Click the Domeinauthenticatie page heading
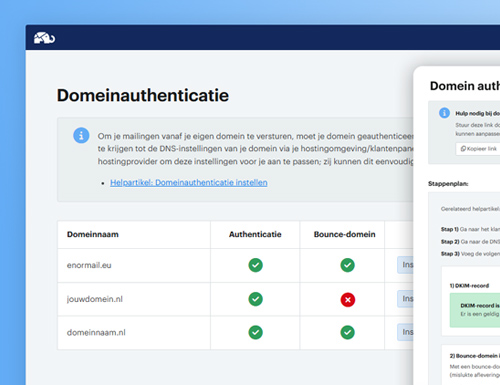 (143, 95)
